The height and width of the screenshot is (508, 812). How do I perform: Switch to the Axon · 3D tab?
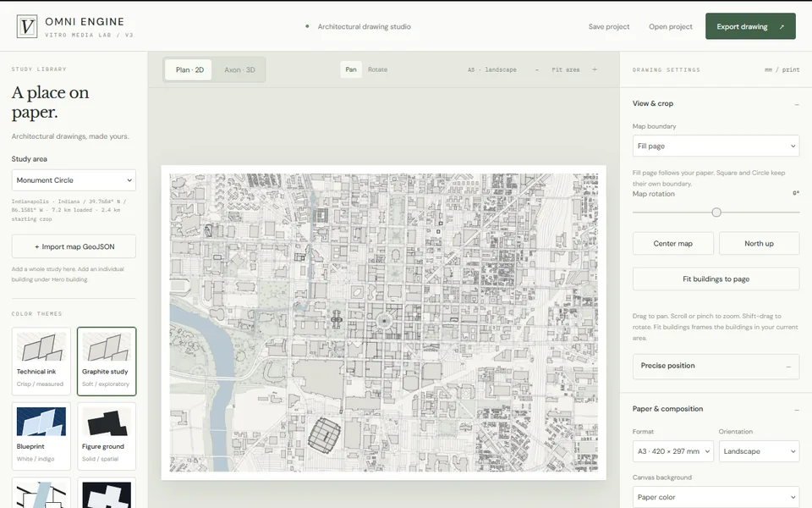[239, 70]
